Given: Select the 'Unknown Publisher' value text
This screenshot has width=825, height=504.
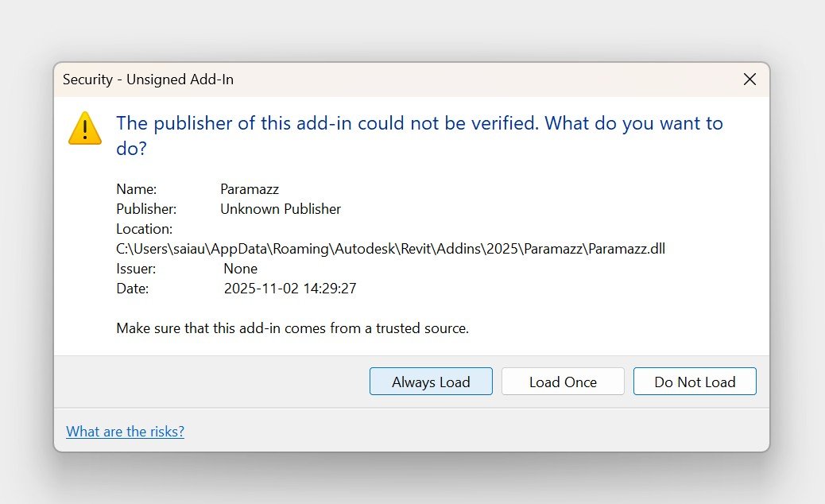Looking at the screenshot, I should coord(281,209).
